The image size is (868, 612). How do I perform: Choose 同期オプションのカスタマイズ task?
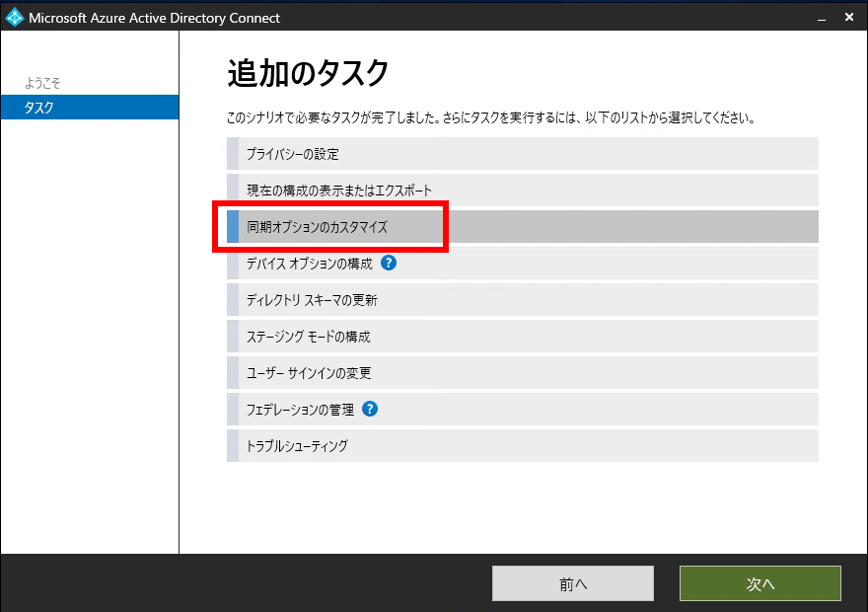click(523, 226)
